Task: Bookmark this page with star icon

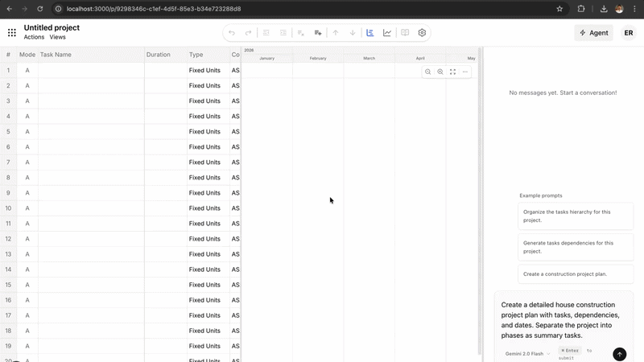Action: click(559, 9)
